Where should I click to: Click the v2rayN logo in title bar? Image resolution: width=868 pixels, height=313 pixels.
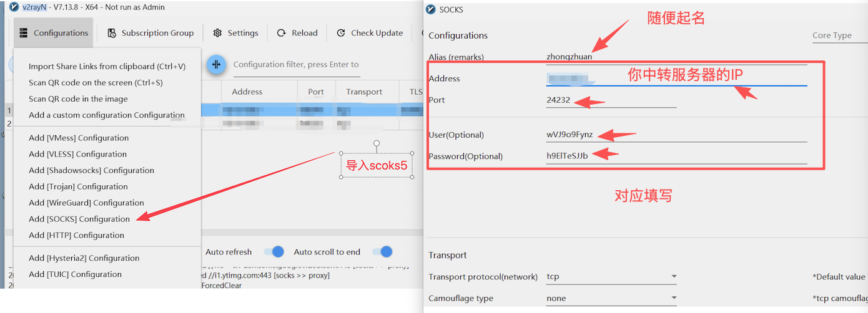coord(14,7)
